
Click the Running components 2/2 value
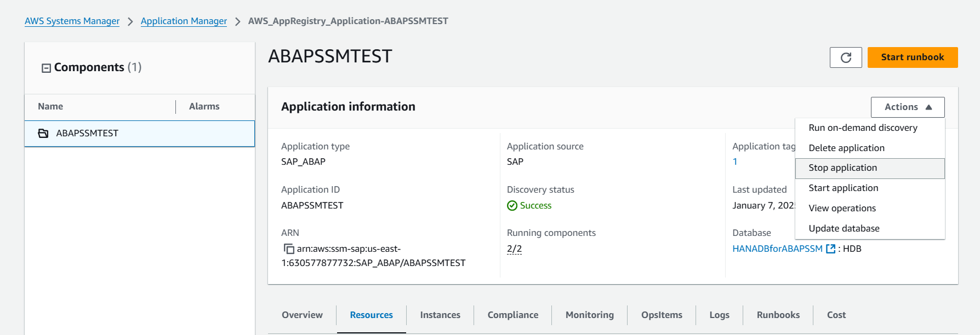point(514,249)
